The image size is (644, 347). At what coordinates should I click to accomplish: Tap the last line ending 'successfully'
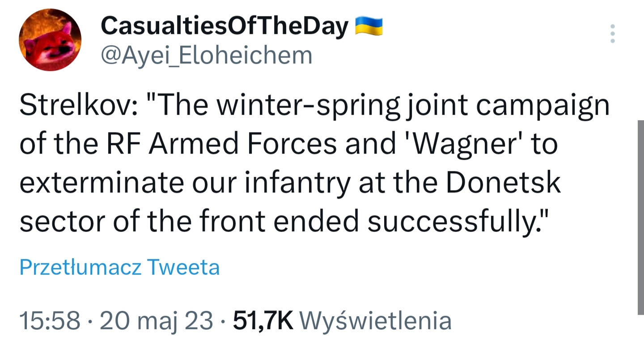pyautogui.click(x=284, y=222)
